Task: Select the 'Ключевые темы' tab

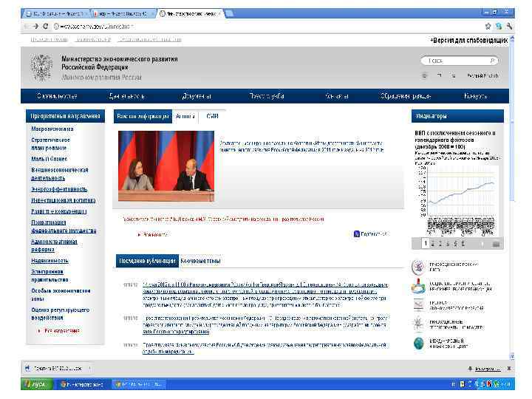Action: pos(200,261)
